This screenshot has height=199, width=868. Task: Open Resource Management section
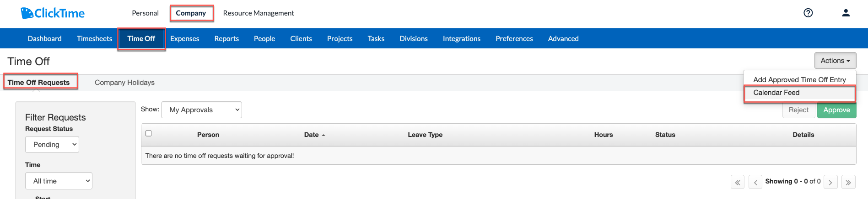click(x=259, y=13)
